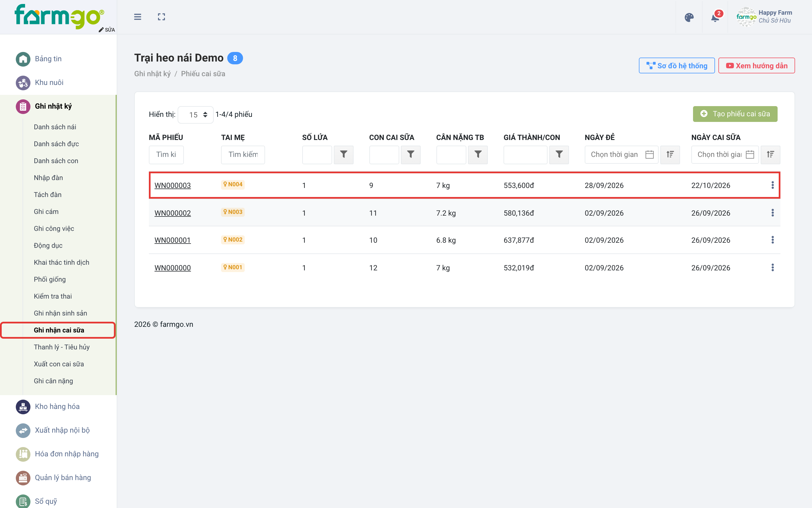Screen dimensions: 812x508
Task: Open actions menu for WN000001
Action: (773, 240)
